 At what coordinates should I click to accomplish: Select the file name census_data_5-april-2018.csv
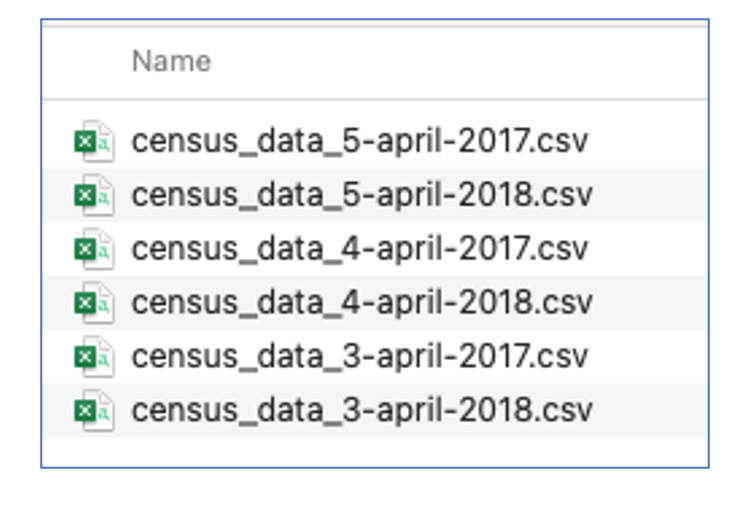click(x=362, y=196)
